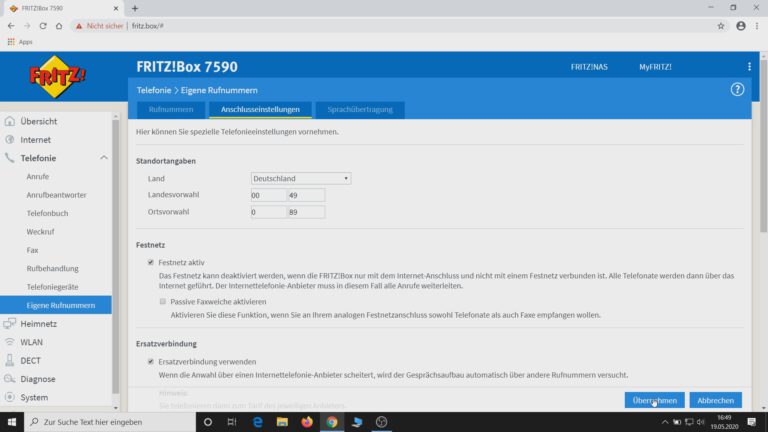Reload the page in browser
The height and width of the screenshot is (432, 768).
point(43,26)
